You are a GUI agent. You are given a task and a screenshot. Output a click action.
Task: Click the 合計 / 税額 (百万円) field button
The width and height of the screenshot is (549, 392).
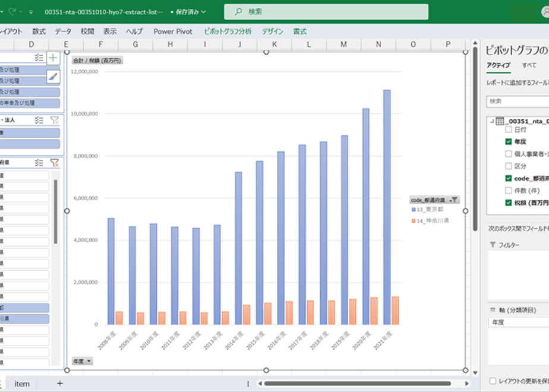coord(97,61)
